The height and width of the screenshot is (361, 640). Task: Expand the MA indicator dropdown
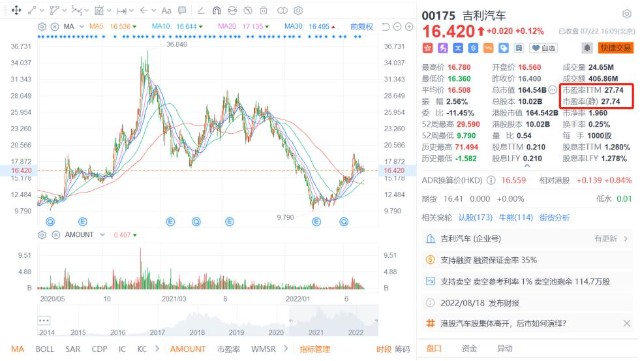point(81,27)
